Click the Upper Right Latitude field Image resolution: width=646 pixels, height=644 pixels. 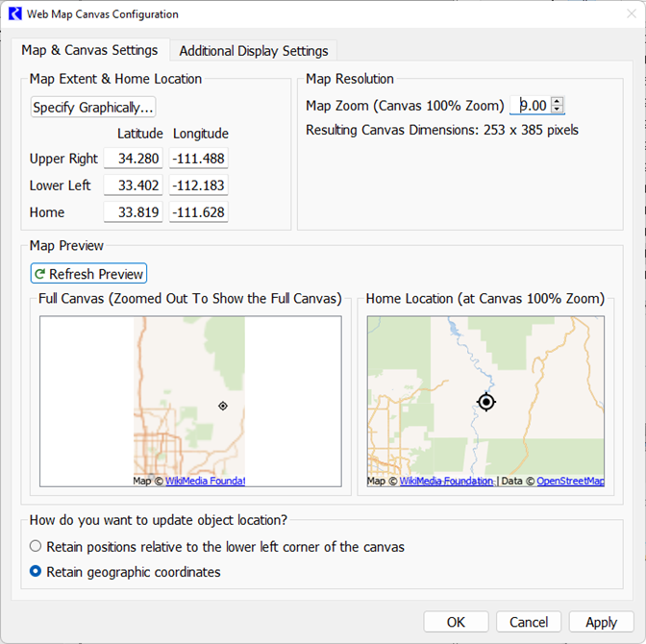coord(134,159)
